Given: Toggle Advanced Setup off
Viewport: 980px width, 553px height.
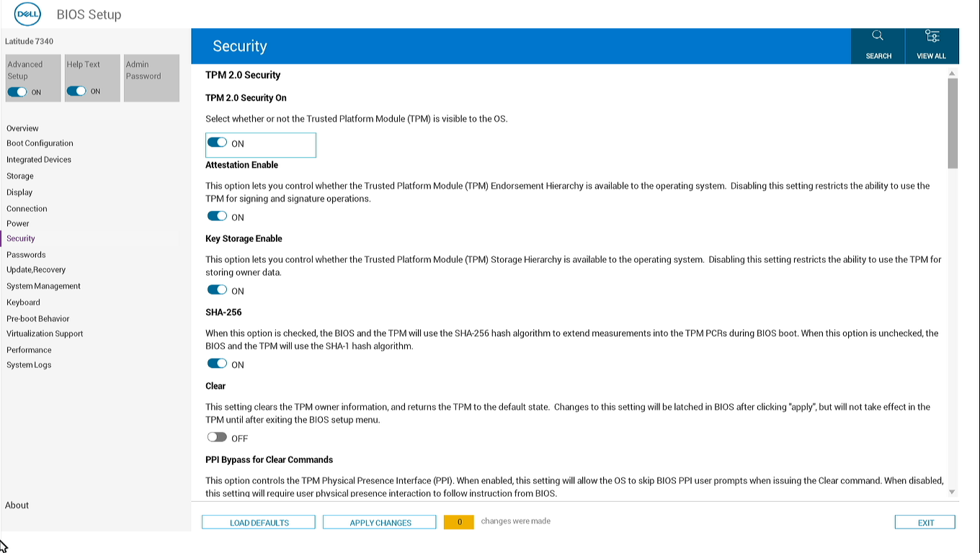Looking at the screenshot, I should (17, 92).
